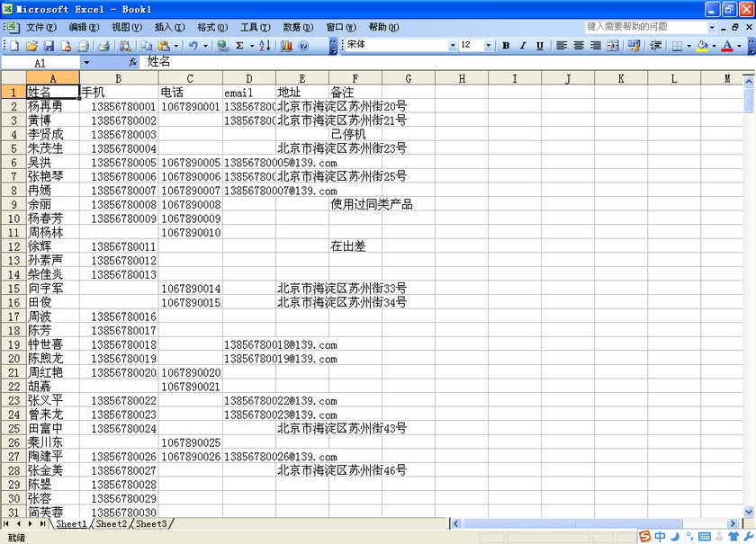The image size is (756, 544).
Task: Open the 文件 (File) menu
Action: tap(41, 27)
